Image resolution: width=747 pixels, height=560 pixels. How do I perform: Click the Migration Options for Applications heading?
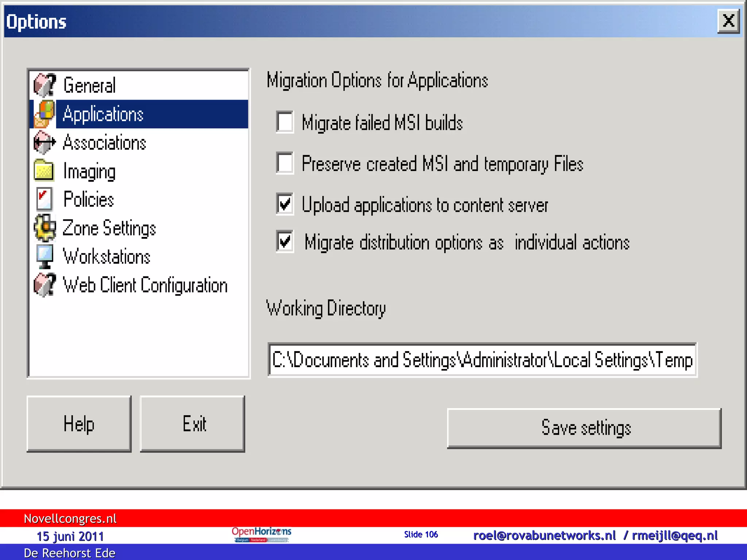(x=377, y=81)
